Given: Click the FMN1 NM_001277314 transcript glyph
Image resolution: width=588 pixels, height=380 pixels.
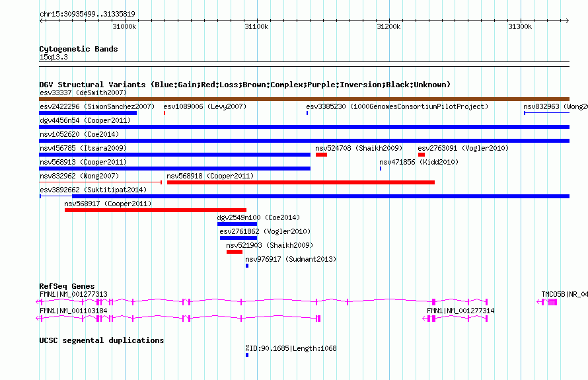Looking at the screenshot, I should click(455, 318).
